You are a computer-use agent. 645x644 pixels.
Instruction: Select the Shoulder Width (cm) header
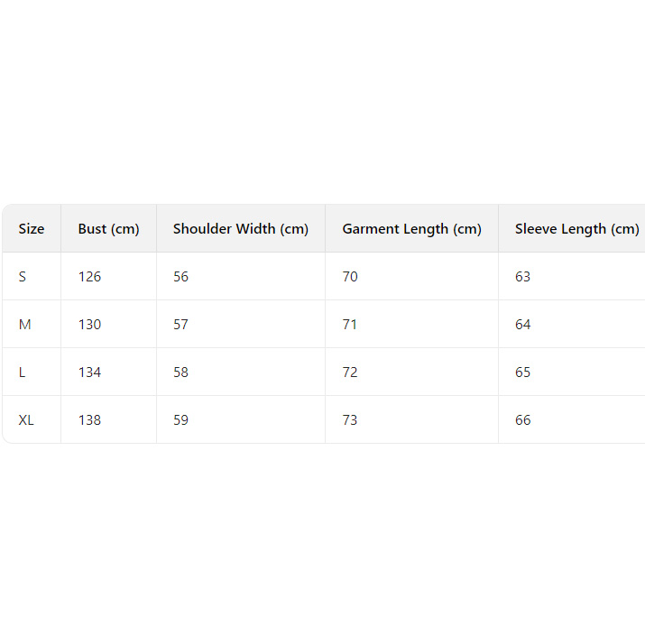(x=241, y=229)
